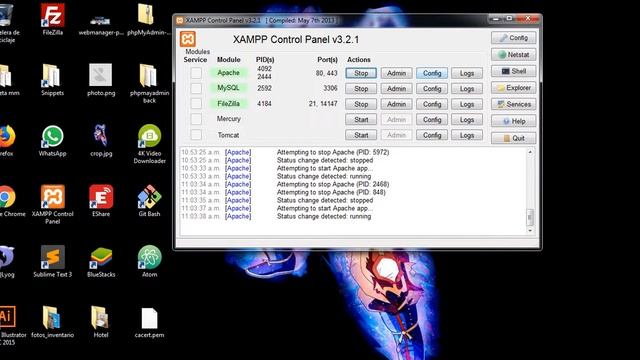Toggle the Mercury service checkbox

click(x=196, y=119)
